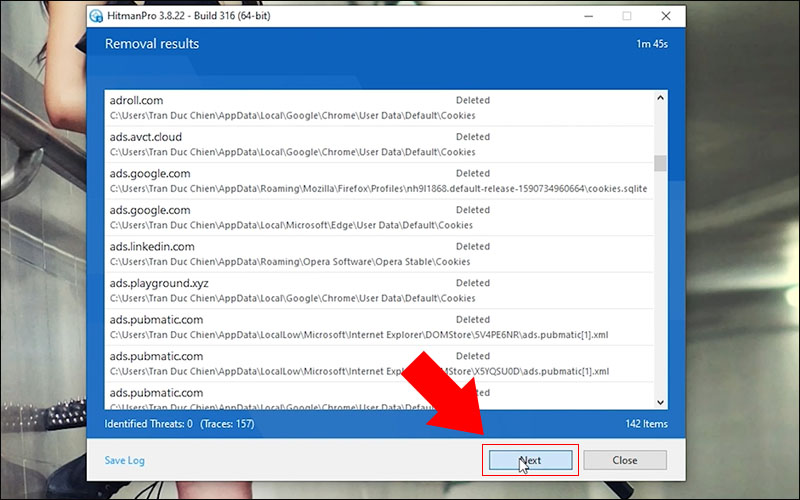
Task: Click the (Traces: 157) text
Action: [227, 424]
